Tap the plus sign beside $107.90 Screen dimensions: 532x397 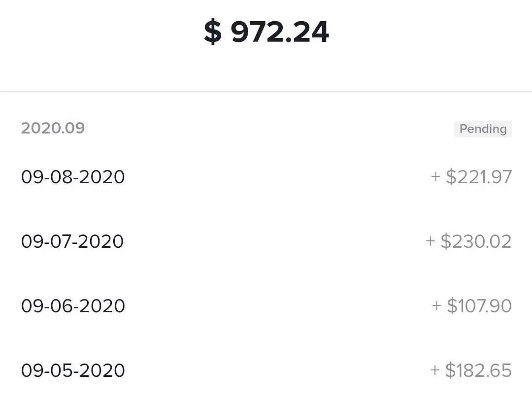tap(436, 306)
